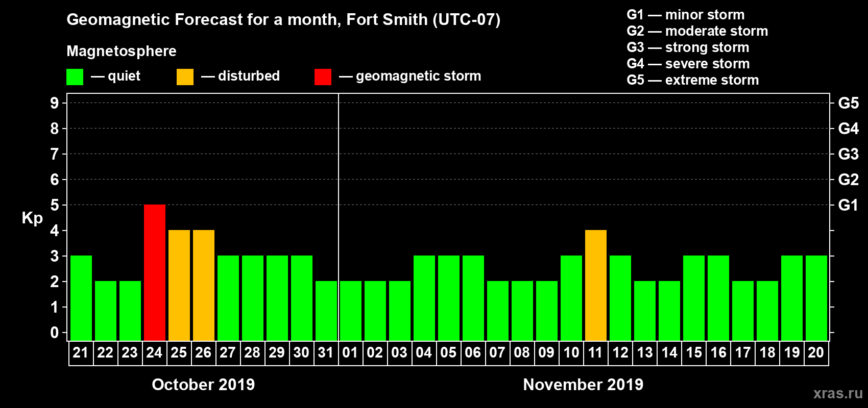
Task: Click the date label 21
Action: pos(81,352)
